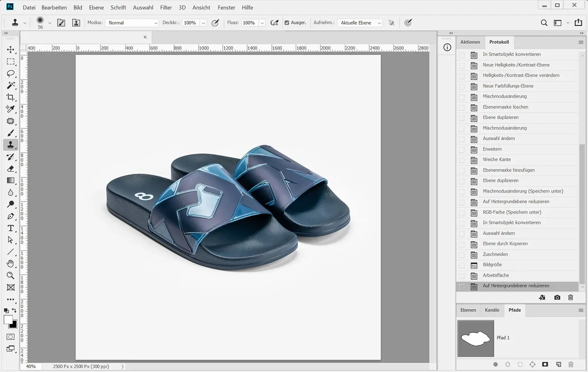Select the Move tool
This screenshot has width=588, height=372.
click(11, 50)
